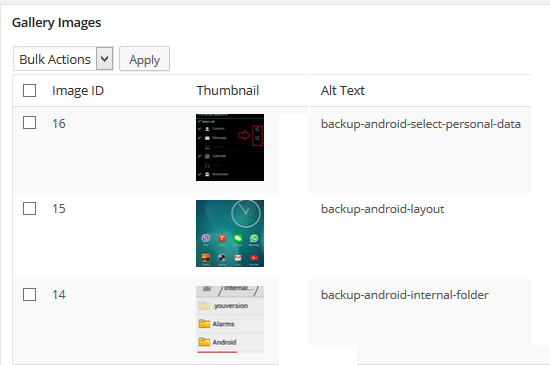Screen dimensions: 550x365
Task: Click image ID number 14
Action: [59, 295]
